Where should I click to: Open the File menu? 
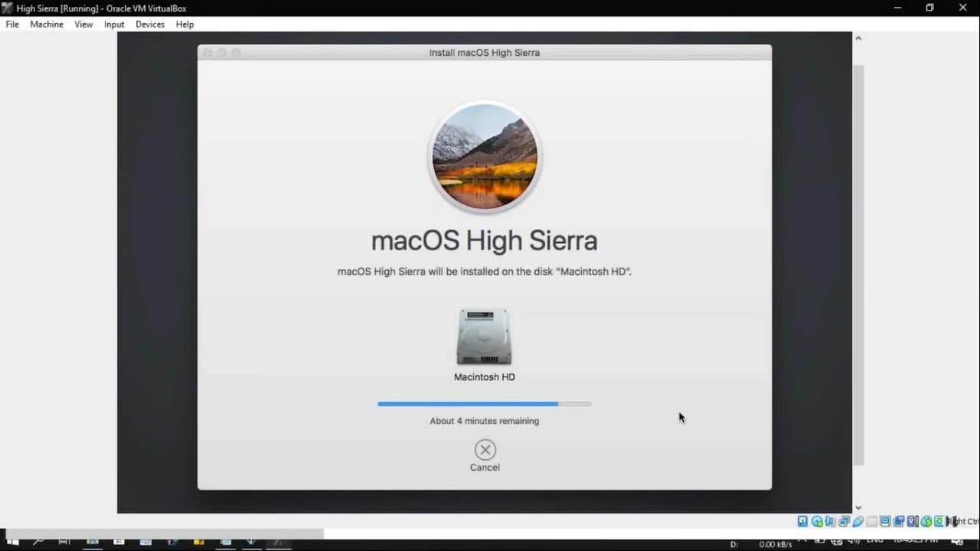coord(12,24)
